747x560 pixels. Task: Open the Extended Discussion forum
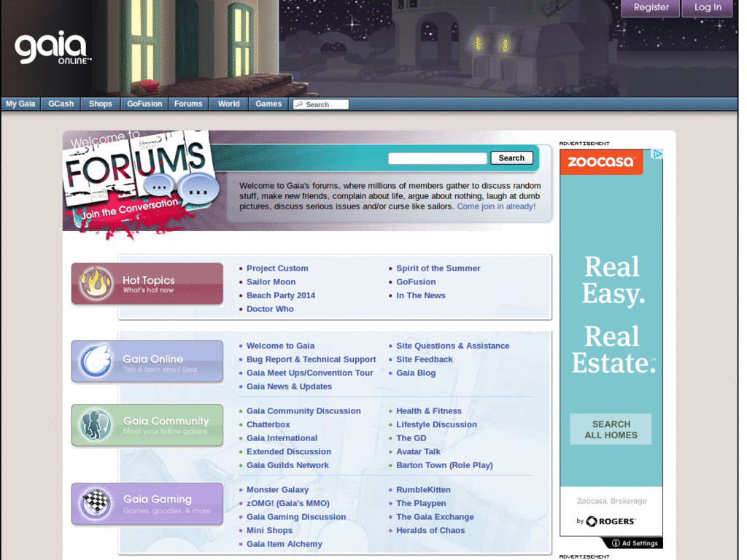point(289,452)
